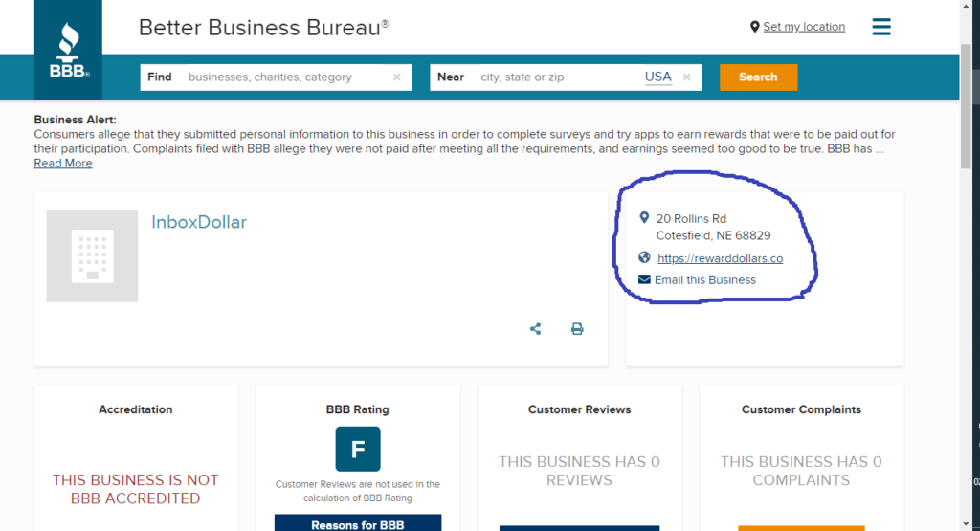The image size is (980, 531).
Task: Clear the Near field with X icon
Action: pos(687,77)
